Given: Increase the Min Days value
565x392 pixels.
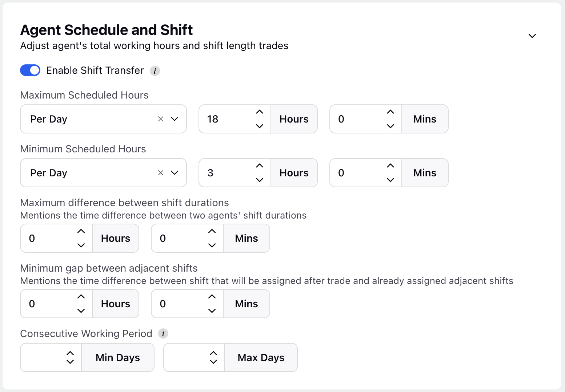Looking at the screenshot, I should click(x=70, y=353).
